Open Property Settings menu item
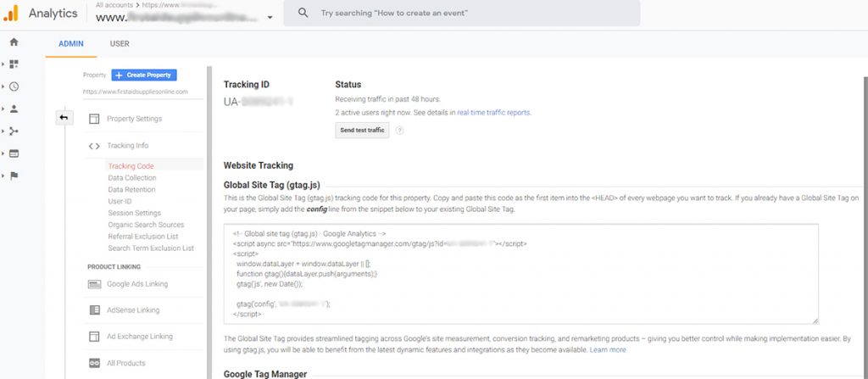The width and height of the screenshot is (868, 379). 135,119
